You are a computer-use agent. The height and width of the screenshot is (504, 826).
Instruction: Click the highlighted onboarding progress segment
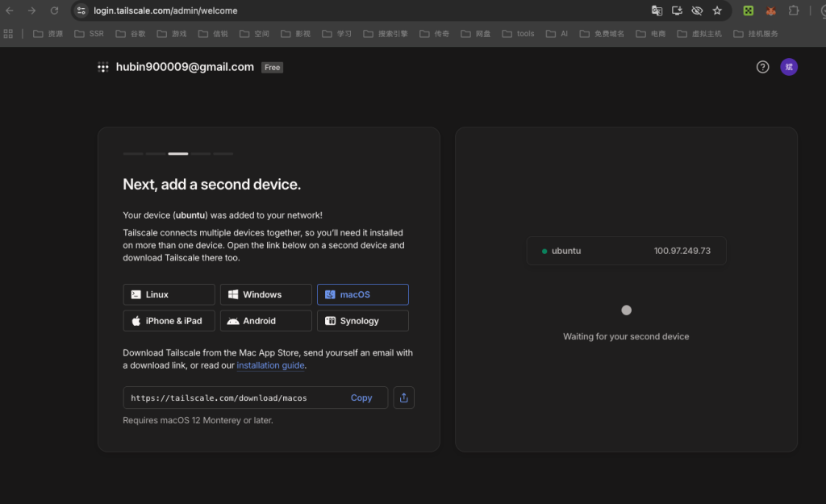point(177,153)
